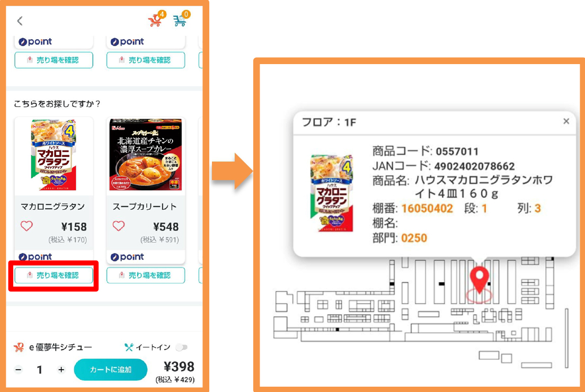Click the product thumbnail in floor popup

click(332, 193)
